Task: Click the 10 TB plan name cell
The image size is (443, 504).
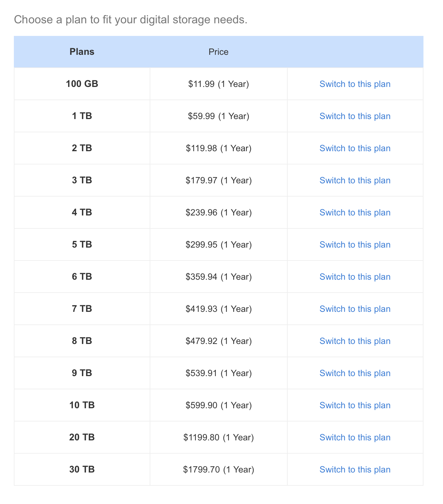Action: [82, 405]
